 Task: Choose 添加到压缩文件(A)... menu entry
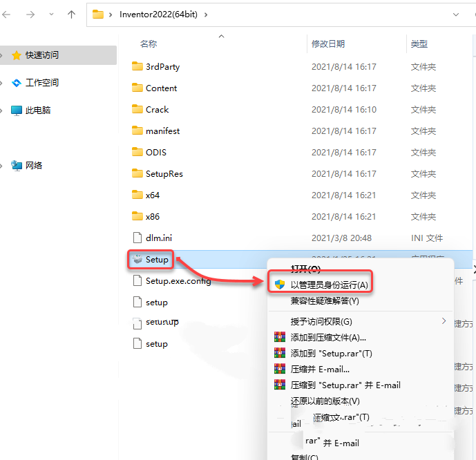tap(328, 338)
